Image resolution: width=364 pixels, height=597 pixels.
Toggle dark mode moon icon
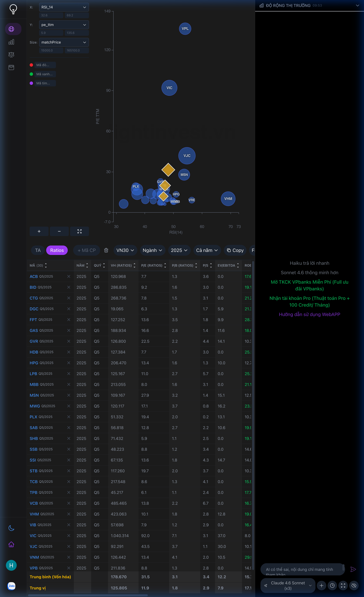[x=11, y=528]
